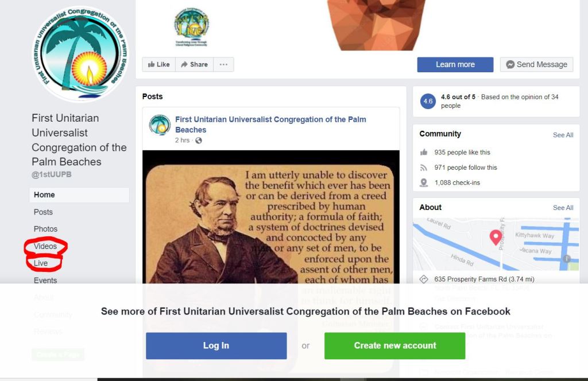Click the globe public-visibility icon on post
The image size is (588, 381).
pyautogui.click(x=198, y=141)
